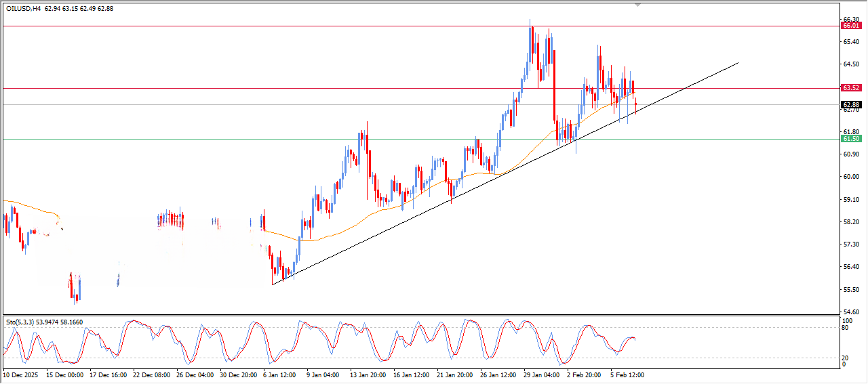868x384 pixels.
Task: Click the latest candle at right edge
Action: [636, 104]
